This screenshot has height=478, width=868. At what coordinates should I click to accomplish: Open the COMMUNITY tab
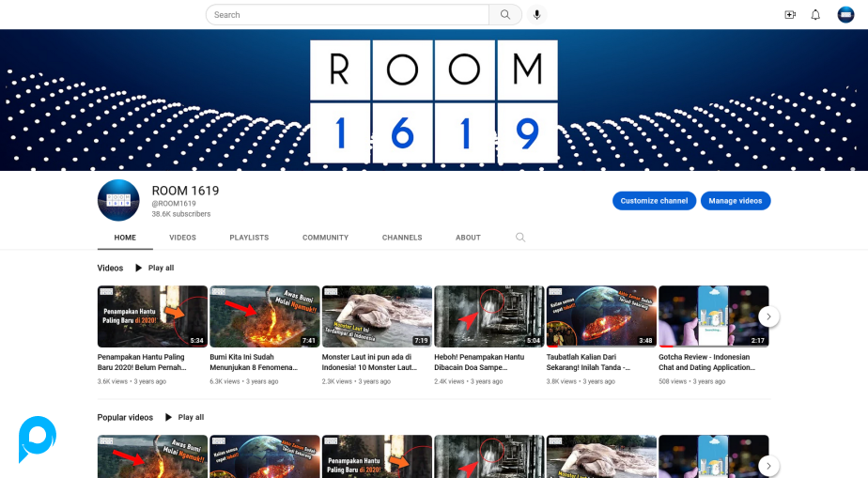tap(325, 238)
